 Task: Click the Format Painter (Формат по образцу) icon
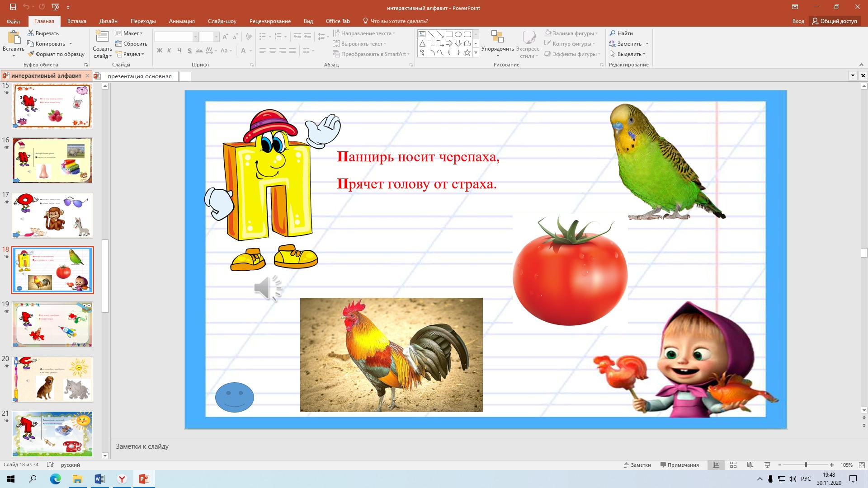(x=31, y=54)
